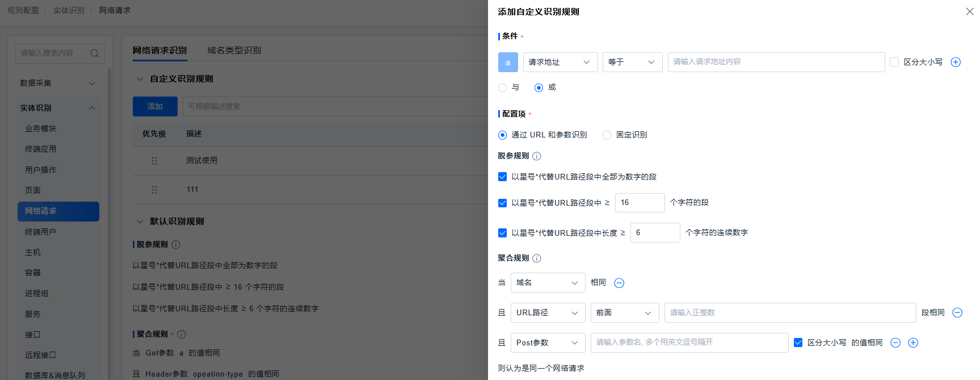Open the 请求地址 dropdown
Viewport: 980px width, 380px height.
point(560,62)
